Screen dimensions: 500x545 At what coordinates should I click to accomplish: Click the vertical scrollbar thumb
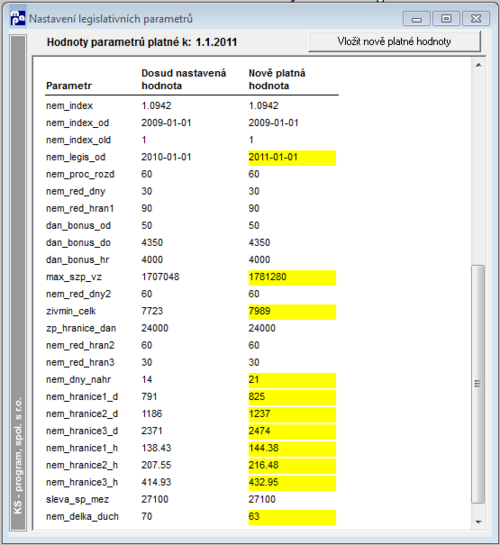(x=478, y=384)
